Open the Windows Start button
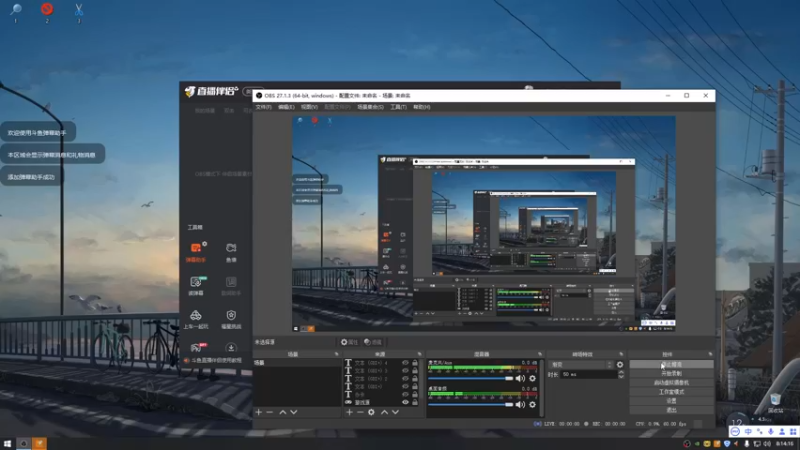The image size is (800, 450). point(8,444)
